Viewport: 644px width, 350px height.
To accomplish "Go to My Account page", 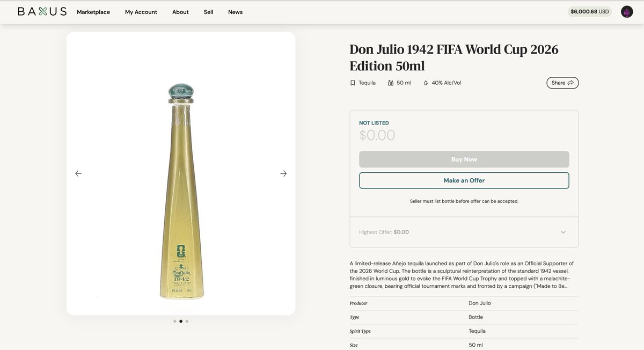I will (141, 12).
